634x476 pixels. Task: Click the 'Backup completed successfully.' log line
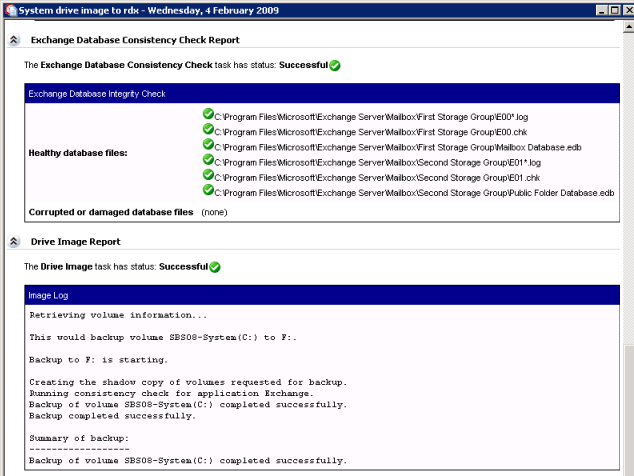[112, 416]
